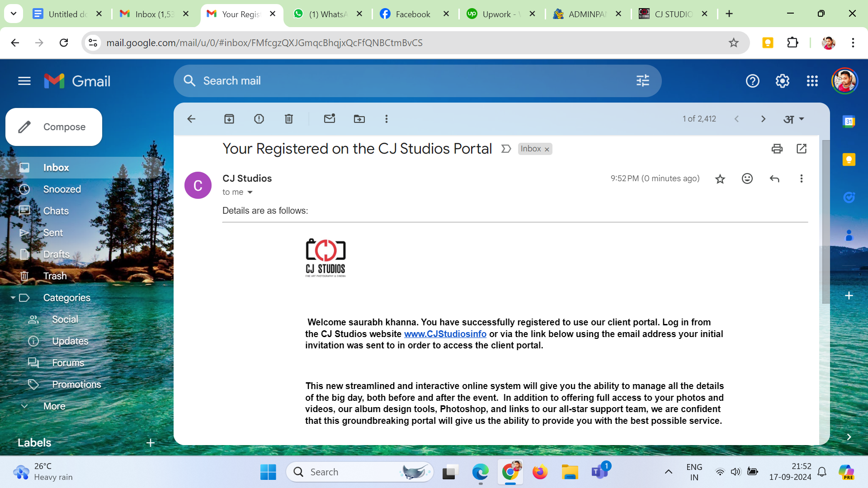The image size is (868, 488).
Task: Open Google Keep side panel
Action: pos(849,160)
